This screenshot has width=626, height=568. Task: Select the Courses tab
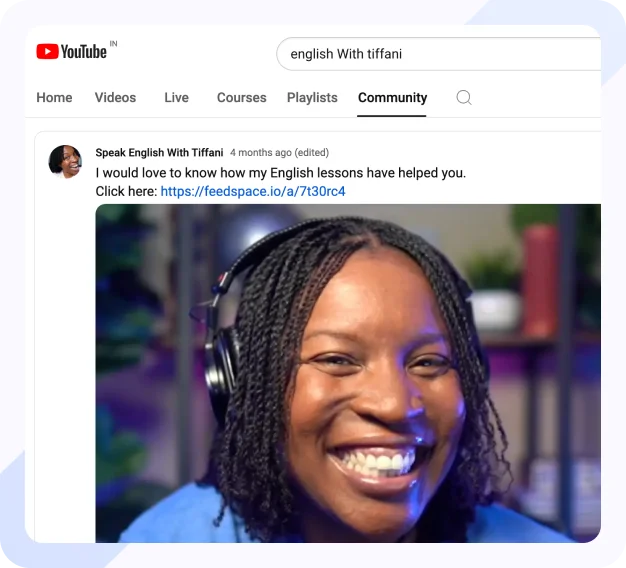tap(242, 97)
